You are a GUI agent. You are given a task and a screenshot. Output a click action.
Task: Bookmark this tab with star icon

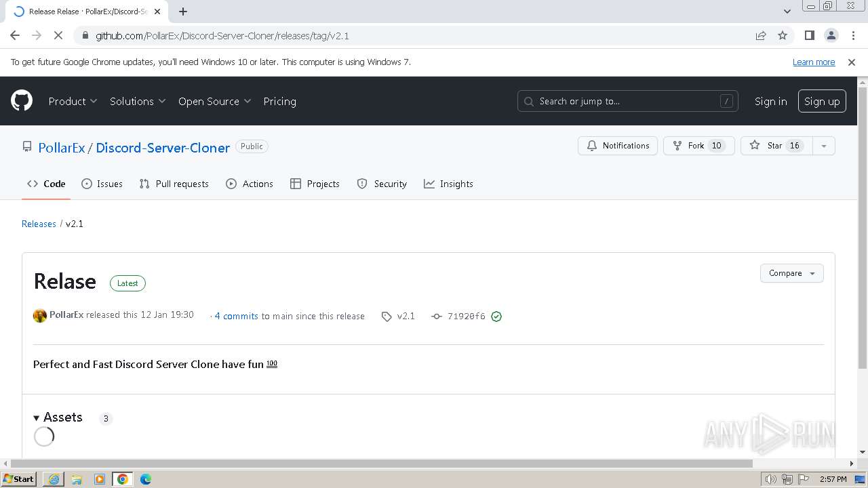coord(783,35)
